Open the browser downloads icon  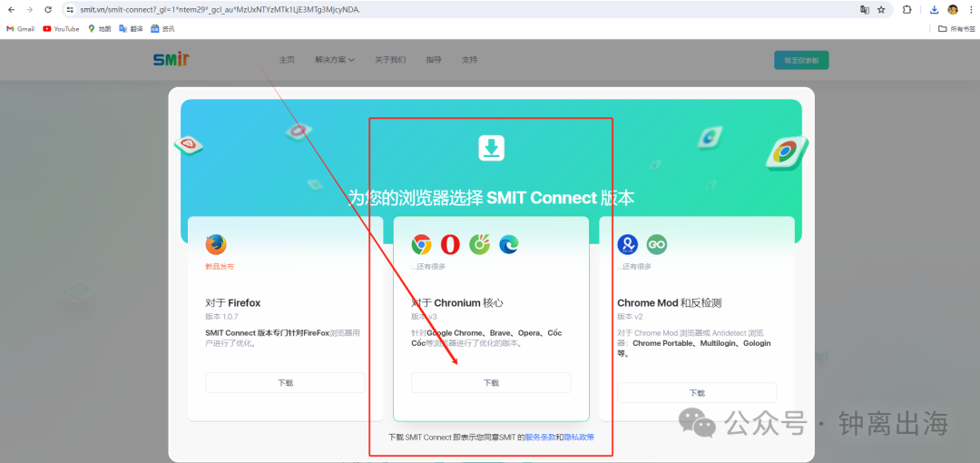(935, 9)
